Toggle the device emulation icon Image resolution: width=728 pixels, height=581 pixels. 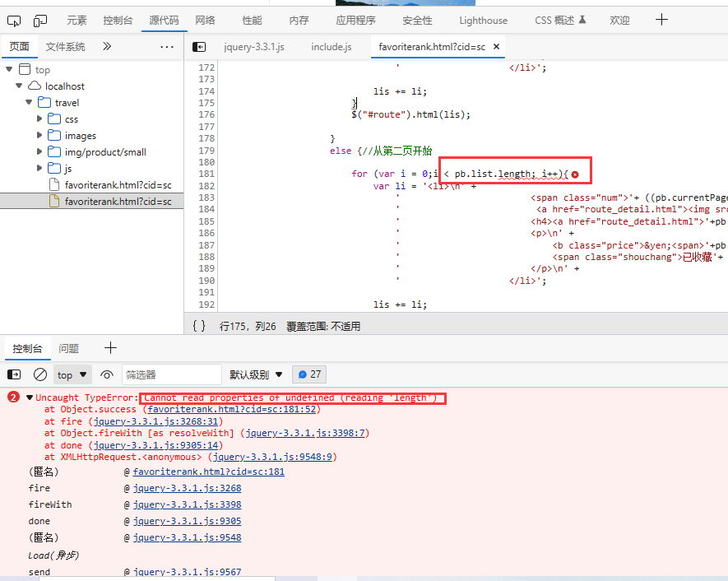pyautogui.click(x=39, y=20)
